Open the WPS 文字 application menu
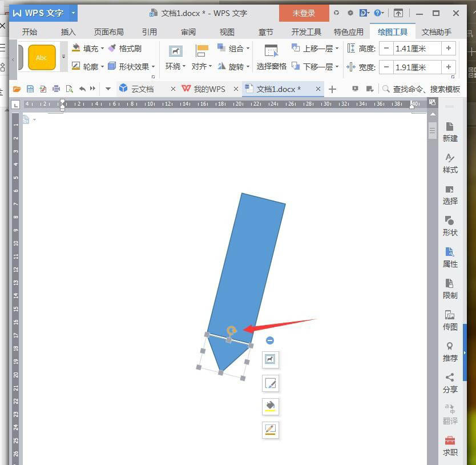 pos(43,13)
